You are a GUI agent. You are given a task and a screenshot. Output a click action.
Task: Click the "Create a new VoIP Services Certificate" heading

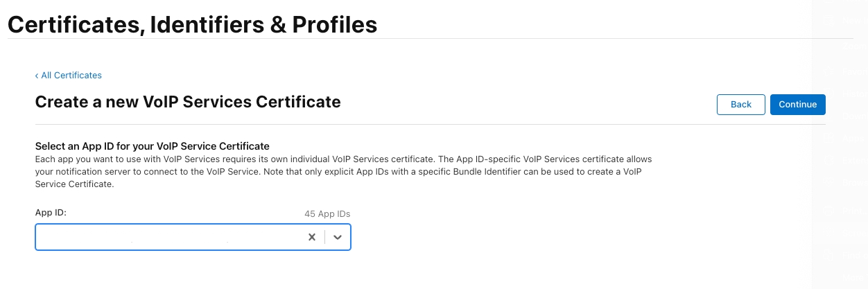(187, 102)
